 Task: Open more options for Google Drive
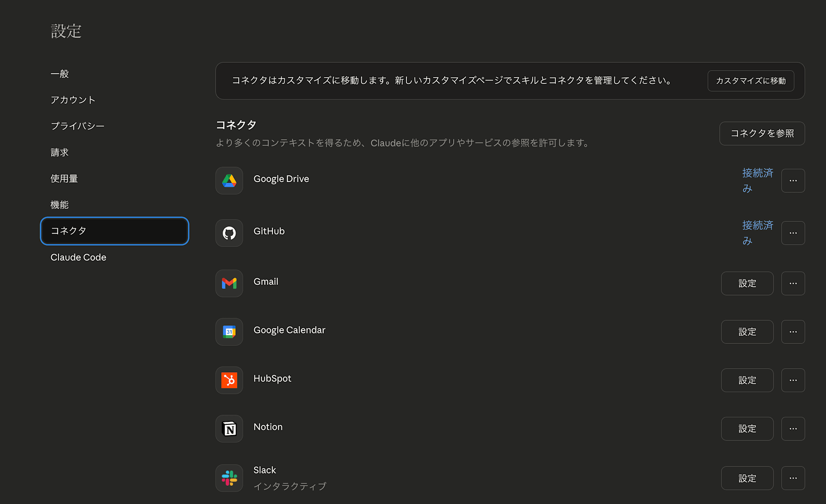793,180
